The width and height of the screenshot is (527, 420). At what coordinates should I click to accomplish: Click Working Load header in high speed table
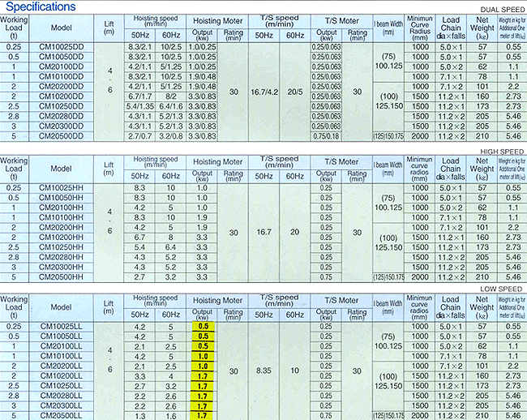click(14, 169)
